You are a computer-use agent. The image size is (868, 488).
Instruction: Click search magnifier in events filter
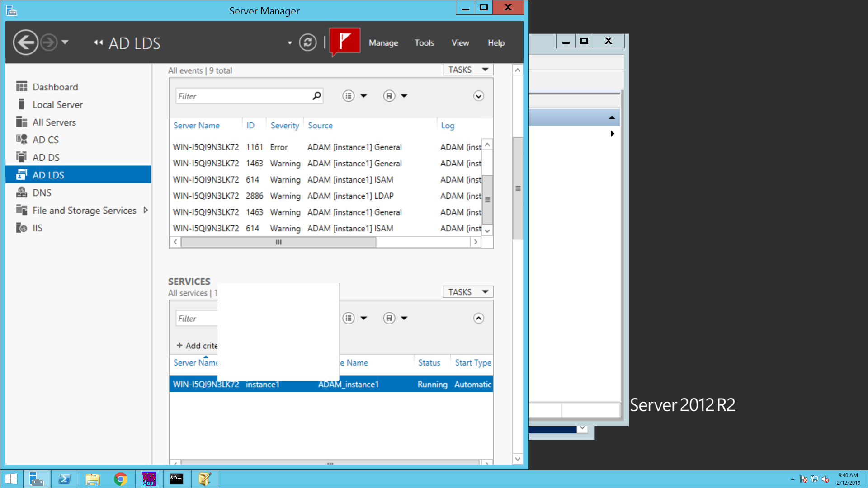point(316,96)
